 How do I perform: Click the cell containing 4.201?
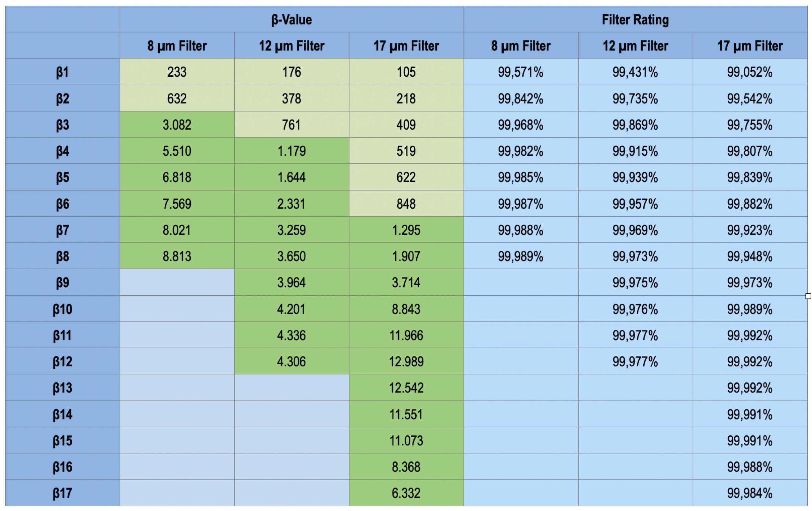[x=291, y=309]
